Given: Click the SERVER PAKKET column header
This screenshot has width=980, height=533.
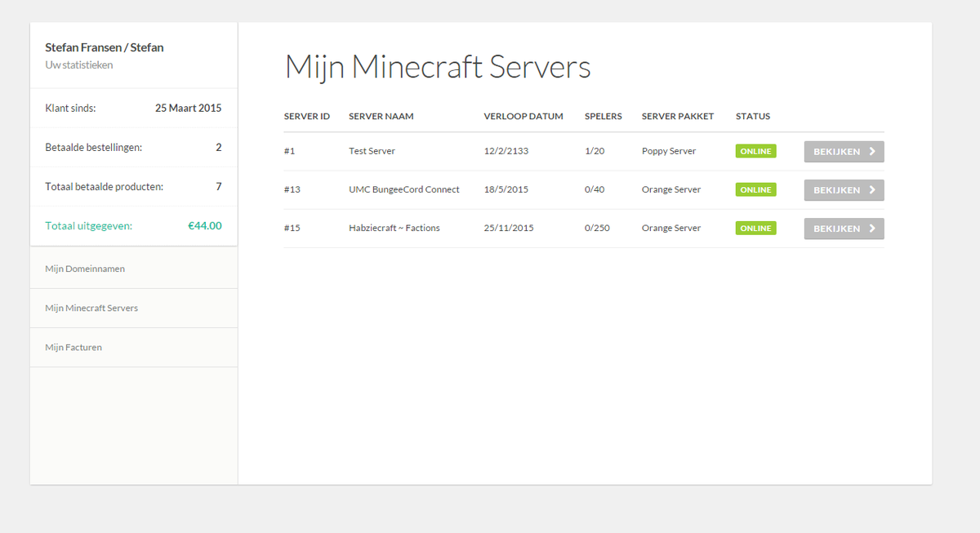Looking at the screenshot, I should pyautogui.click(x=678, y=116).
